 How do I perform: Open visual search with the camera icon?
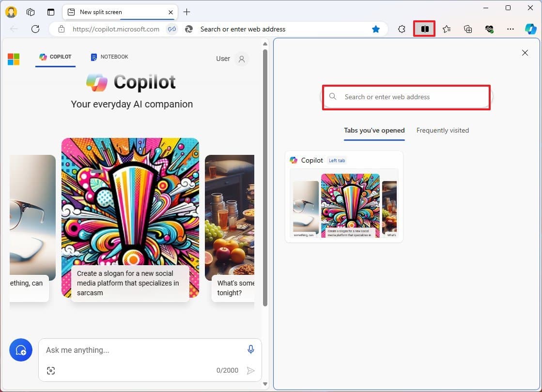[51, 370]
